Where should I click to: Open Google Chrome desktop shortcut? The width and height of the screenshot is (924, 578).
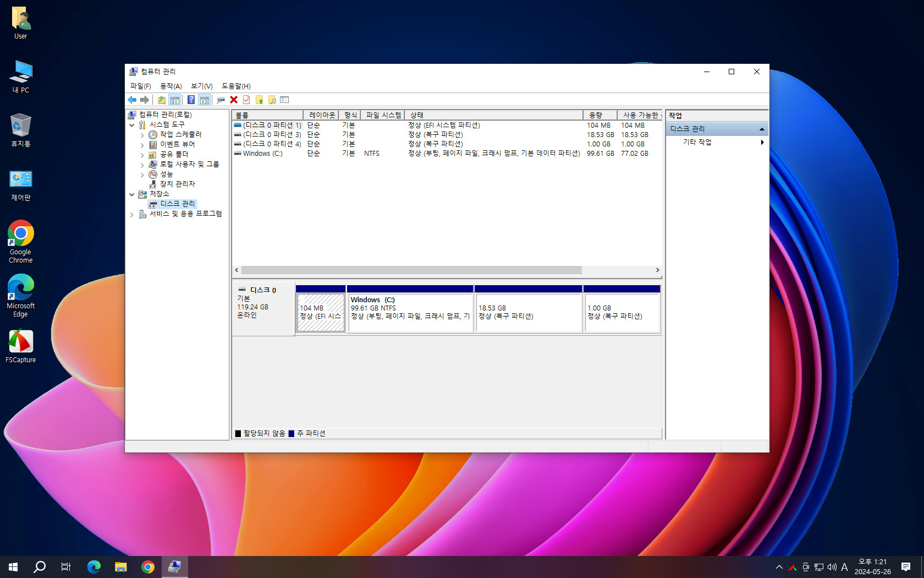(20, 242)
